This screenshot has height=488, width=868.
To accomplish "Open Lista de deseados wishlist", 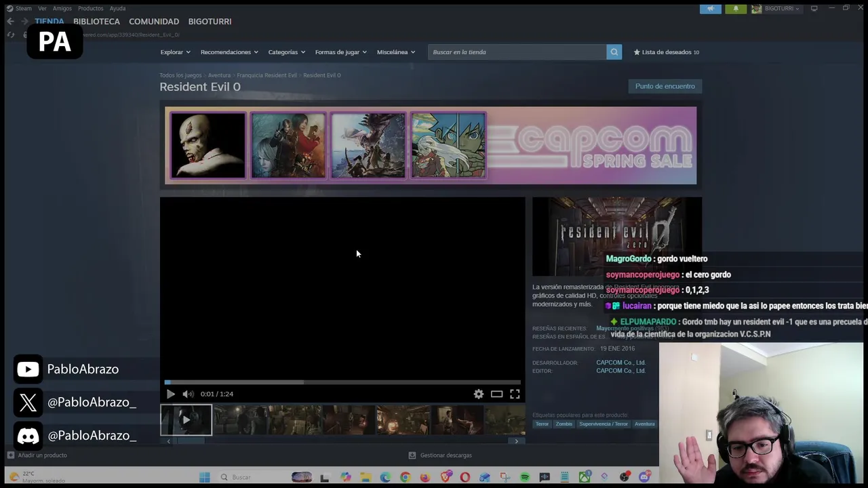I will 667,52.
